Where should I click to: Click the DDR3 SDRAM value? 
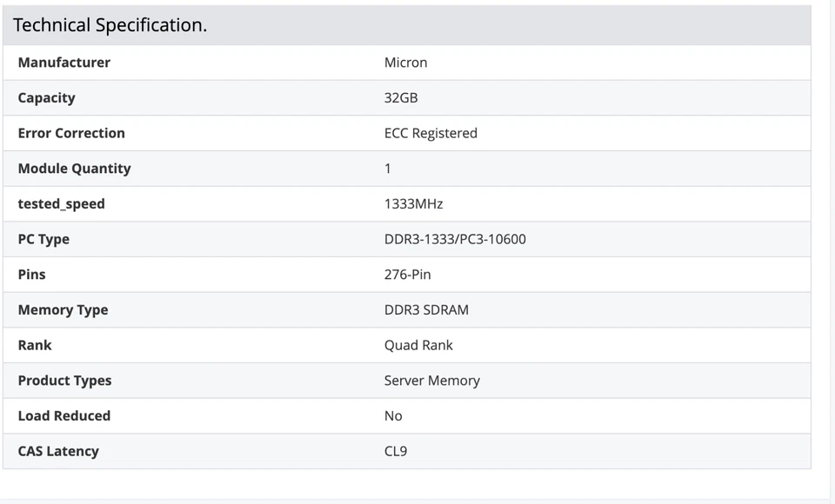[x=426, y=309]
